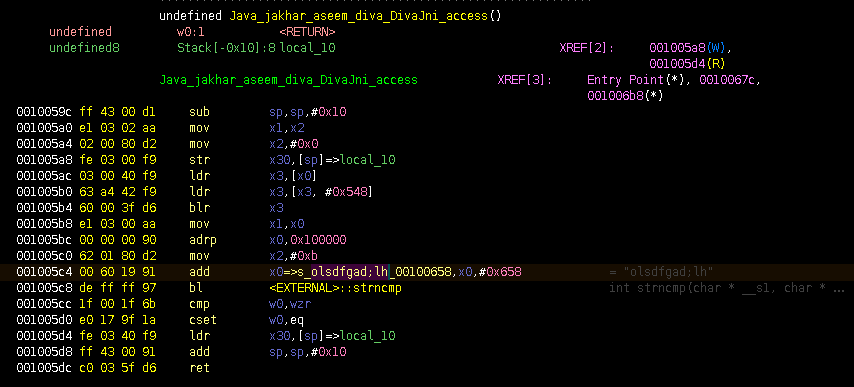The height and width of the screenshot is (387, 854).
Task: Click local_10 in the stack variable line
Action: click(307, 48)
